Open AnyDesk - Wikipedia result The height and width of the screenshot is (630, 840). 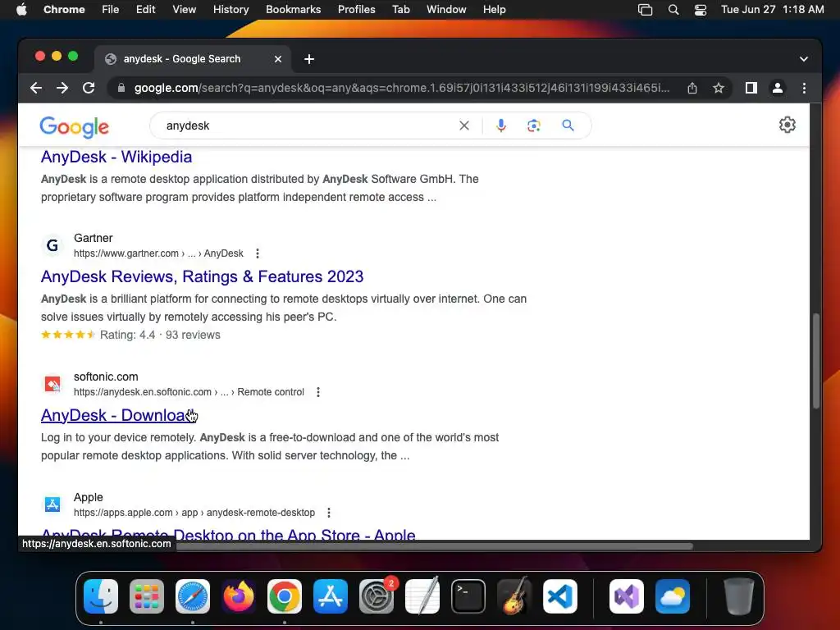[x=116, y=157]
